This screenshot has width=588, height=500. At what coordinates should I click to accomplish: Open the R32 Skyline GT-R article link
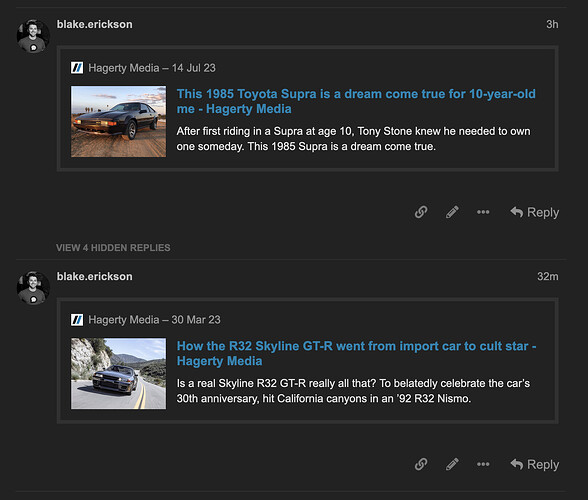(x=356, y=353)
